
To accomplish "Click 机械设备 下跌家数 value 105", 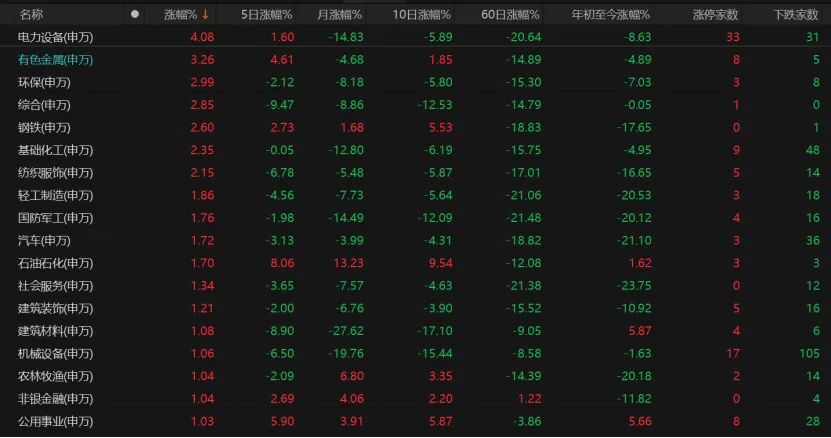I will pos(809,354).
